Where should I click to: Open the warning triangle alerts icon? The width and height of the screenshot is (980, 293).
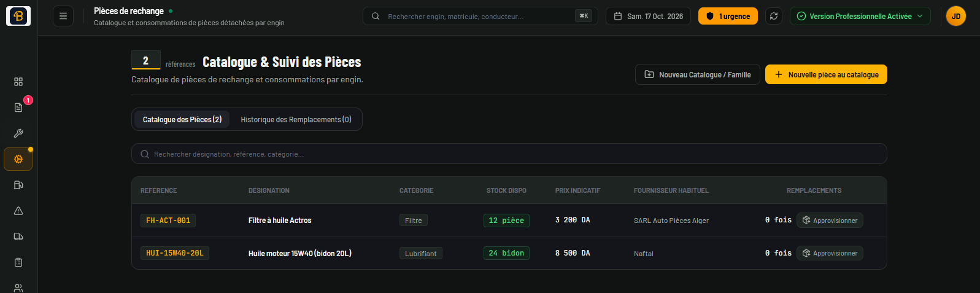point(18,211)
